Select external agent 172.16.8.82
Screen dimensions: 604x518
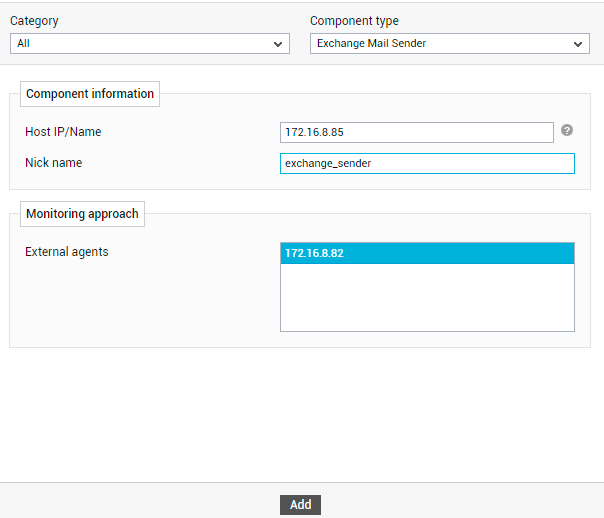pos(427,253)
